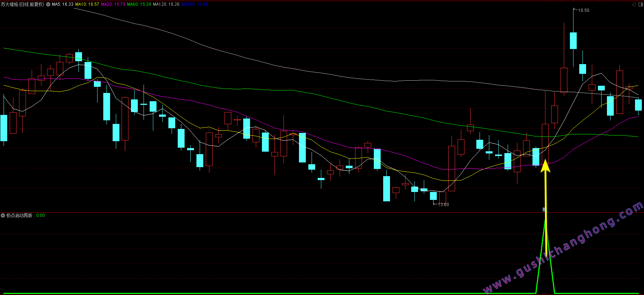The height and width of the screenshot is (295, 644).
Task: Click the 13.60 low price marker
Action: tap(443, 205)
